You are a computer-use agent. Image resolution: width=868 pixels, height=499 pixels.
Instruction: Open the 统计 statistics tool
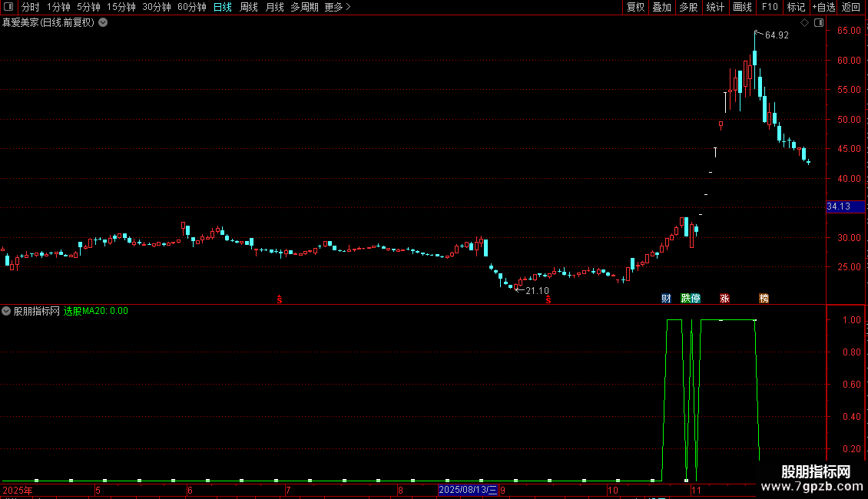pos(715,7)
